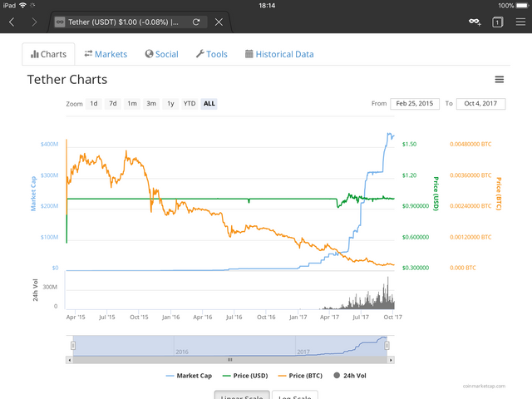Set zoom to 7d
Screen dimensions: 532x399
(113, 103)
